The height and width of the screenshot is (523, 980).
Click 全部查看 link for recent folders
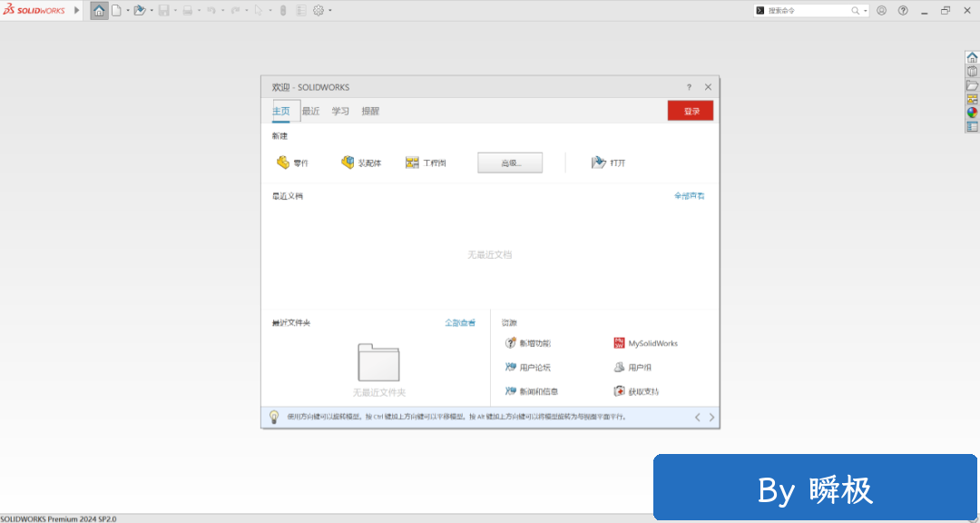tap(459, 322)
